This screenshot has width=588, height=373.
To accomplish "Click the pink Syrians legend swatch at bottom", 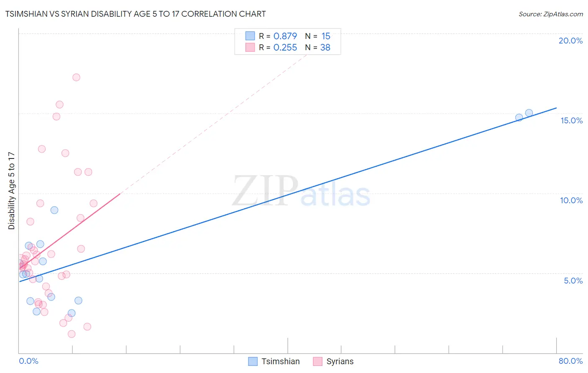I will pos(318,361).
